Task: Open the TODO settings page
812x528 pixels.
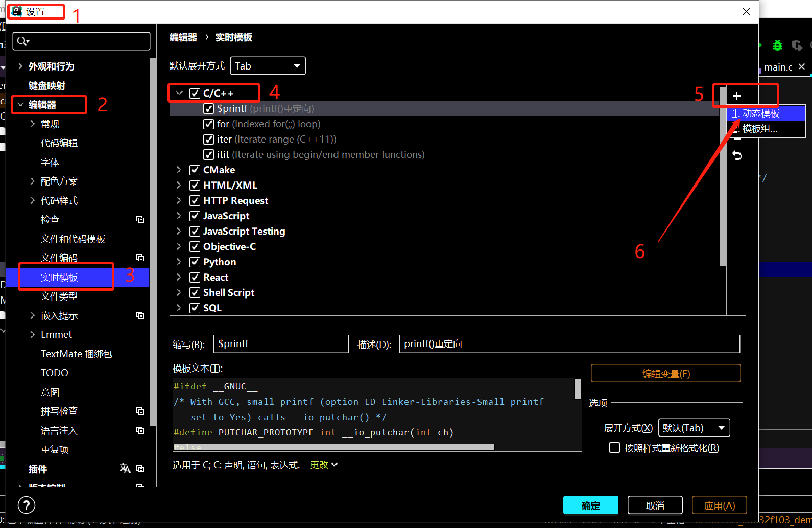Action: pyautogui.click(x=55, y=373)
